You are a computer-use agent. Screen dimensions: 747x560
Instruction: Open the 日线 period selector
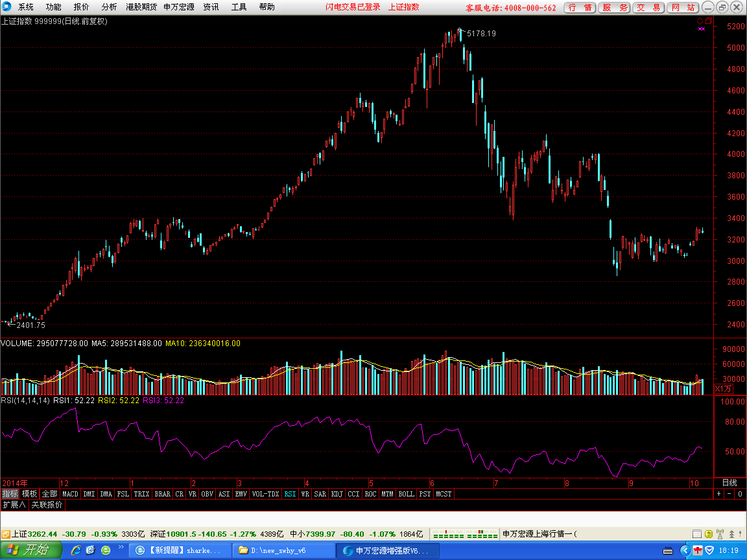point(729,483)
